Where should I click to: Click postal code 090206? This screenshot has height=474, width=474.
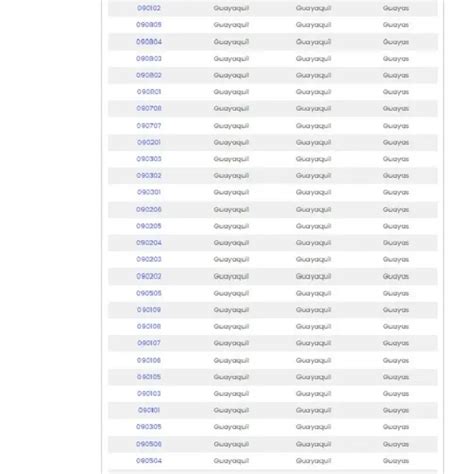point(149,209)
